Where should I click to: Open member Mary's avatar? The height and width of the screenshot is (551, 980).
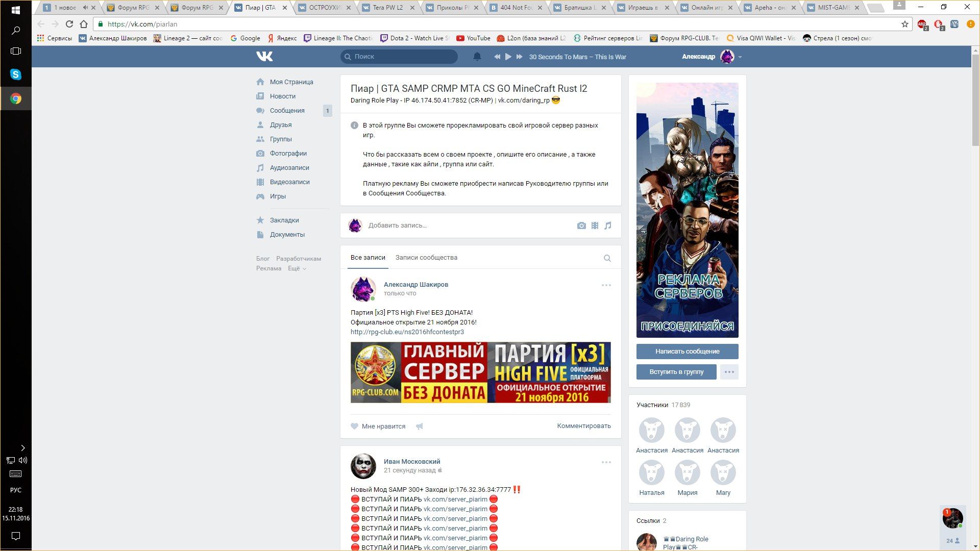tap(723, 472)
